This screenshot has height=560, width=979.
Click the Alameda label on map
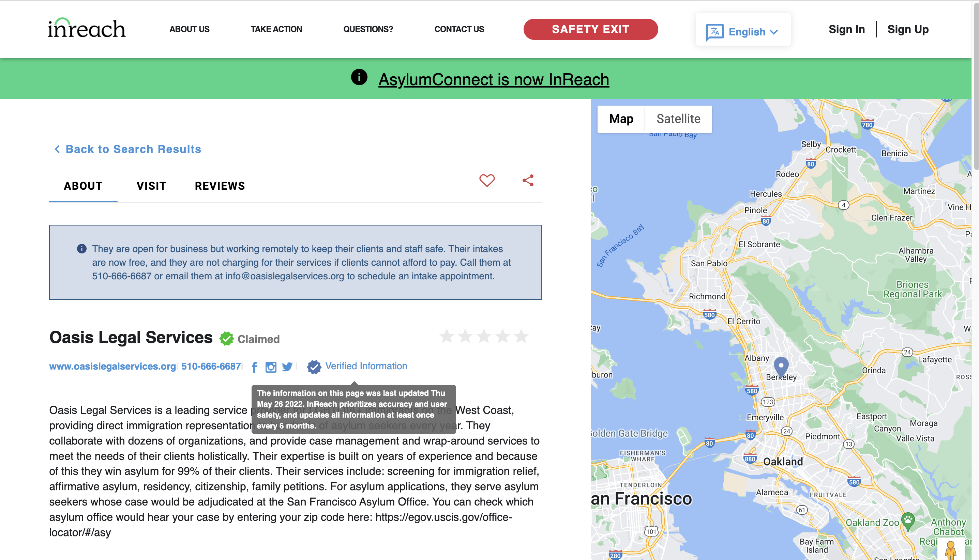tap(772, 492)
